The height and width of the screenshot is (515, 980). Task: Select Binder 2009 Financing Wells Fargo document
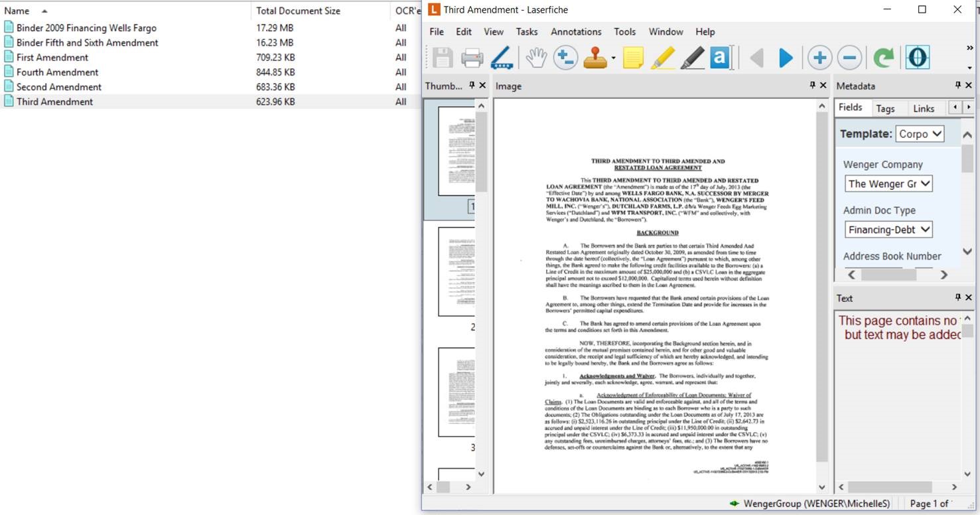pos(86,28)
